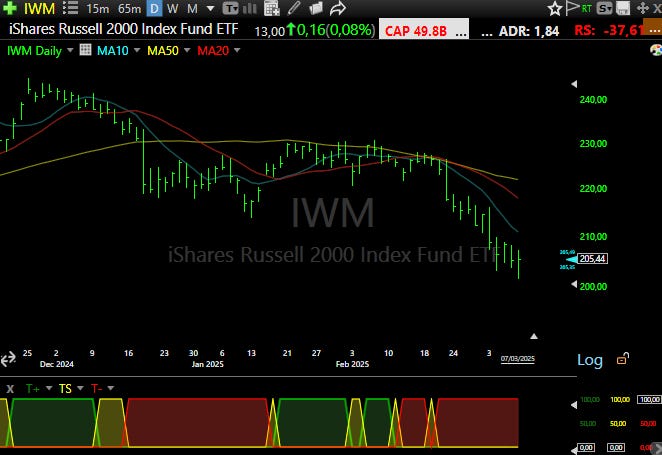Click the calendar add icon

(x=271, y=8)
